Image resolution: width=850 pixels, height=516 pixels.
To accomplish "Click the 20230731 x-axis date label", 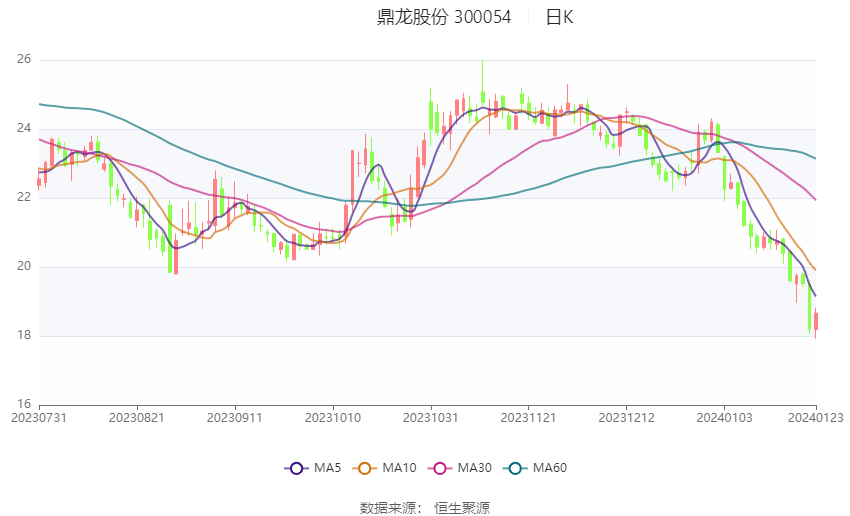I will [39, 418].
